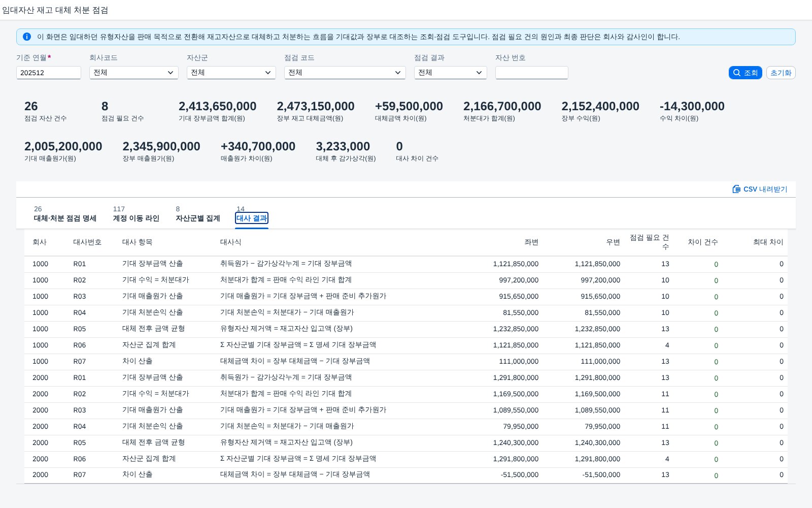The height and width of the screenshot is (508, 812).
Task: Click 기대 장부금액 산출 in company 1000 R01 row
Action: tap(152, 264)
